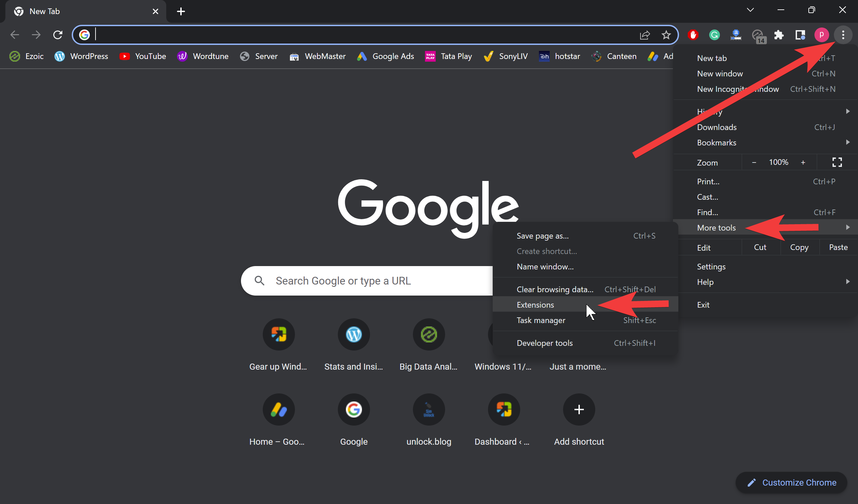Click the red hand ad-blocker extension icon
This screenshot has height=504, width=858.
click(693, 35)
